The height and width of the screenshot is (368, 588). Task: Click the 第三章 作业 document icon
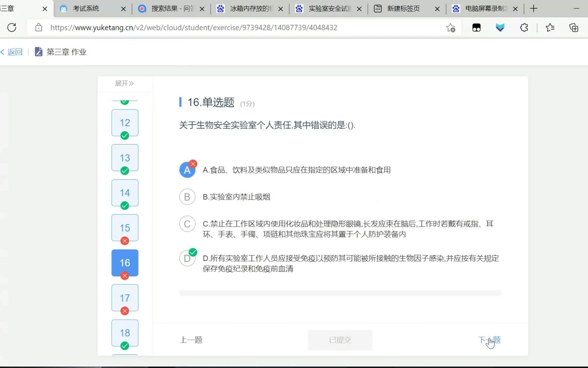pyautogui.click(x=38, y=52)
